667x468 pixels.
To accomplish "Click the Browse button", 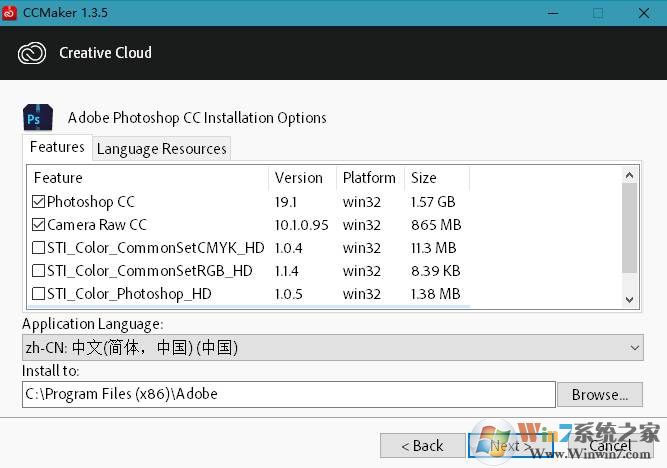I will coord(599,394).
